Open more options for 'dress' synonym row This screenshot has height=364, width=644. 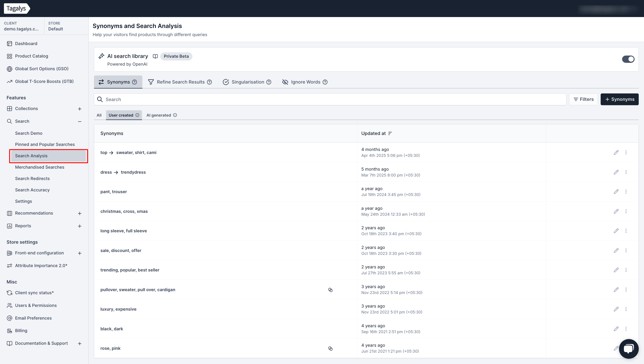click(x=626, y=172)
